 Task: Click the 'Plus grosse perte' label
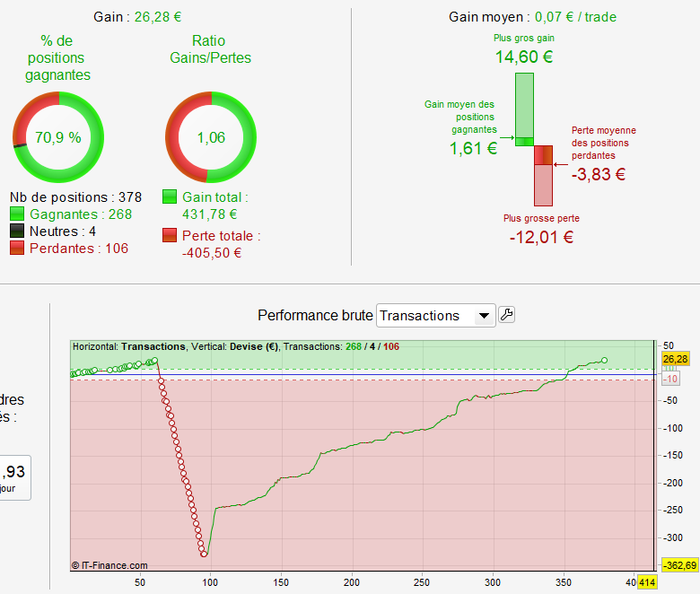tap(541, 218)
